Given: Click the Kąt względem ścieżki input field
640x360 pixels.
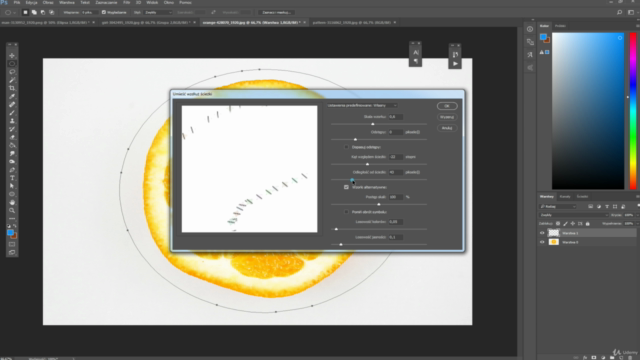Looking at the screenshot, I should (396, 157).
